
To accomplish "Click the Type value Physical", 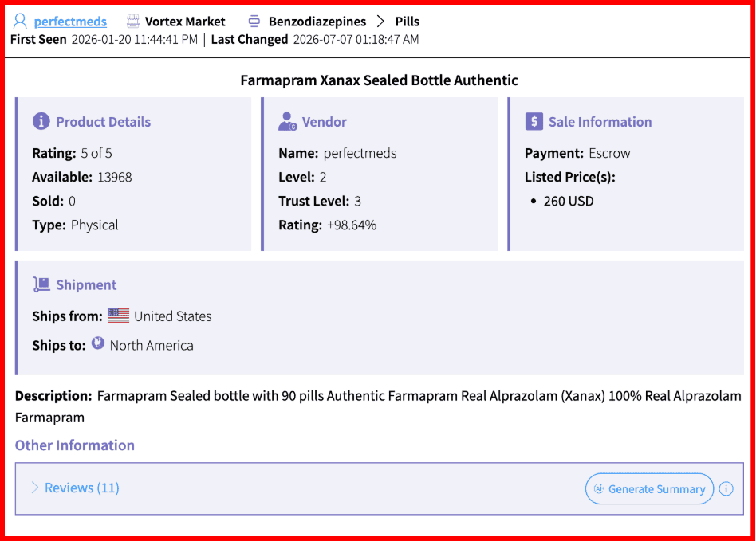I will click(94, 225).
